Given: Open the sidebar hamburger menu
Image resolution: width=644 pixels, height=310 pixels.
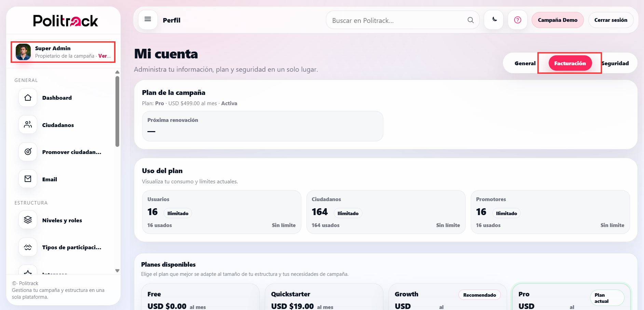Looking at the screenshot, I should tap(148, 19).
